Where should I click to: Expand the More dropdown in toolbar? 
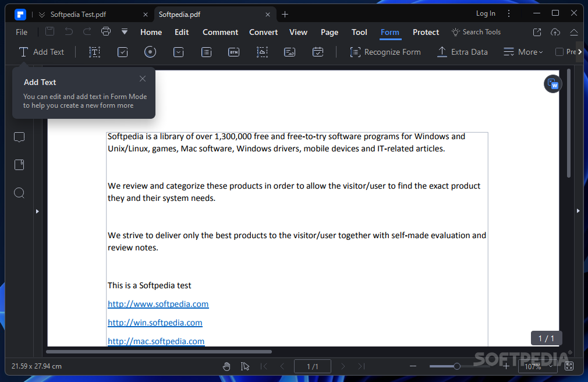[523, 52]
